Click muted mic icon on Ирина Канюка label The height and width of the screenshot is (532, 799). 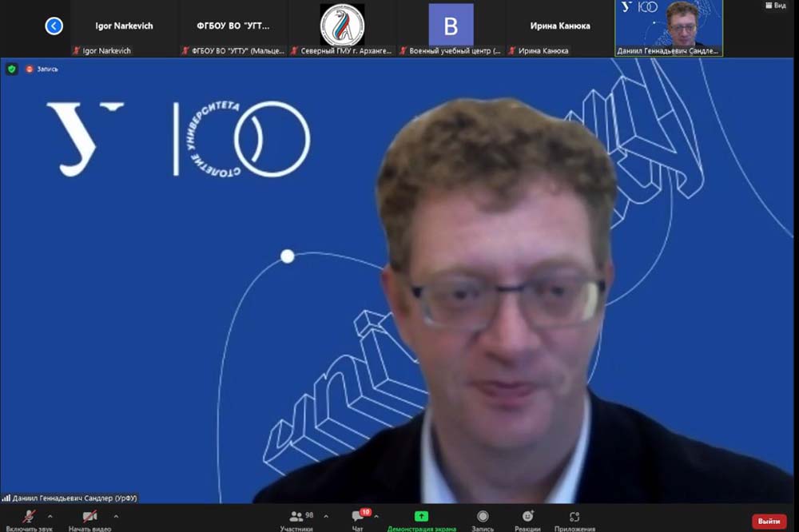coord(512,50)
